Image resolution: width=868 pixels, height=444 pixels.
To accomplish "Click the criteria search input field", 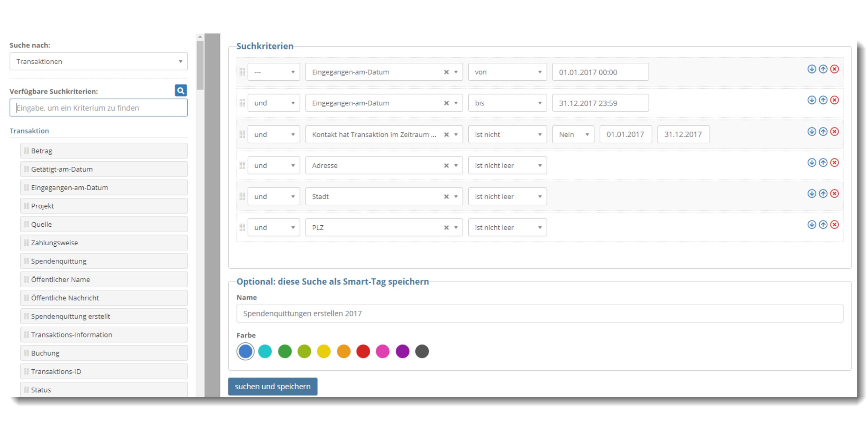I will click(x=98, y=108).
